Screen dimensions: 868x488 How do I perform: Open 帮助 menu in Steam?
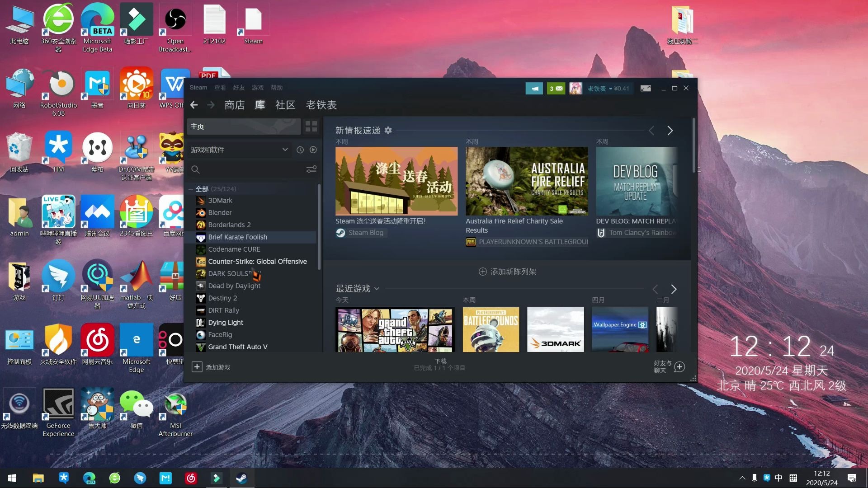point(276,88)
